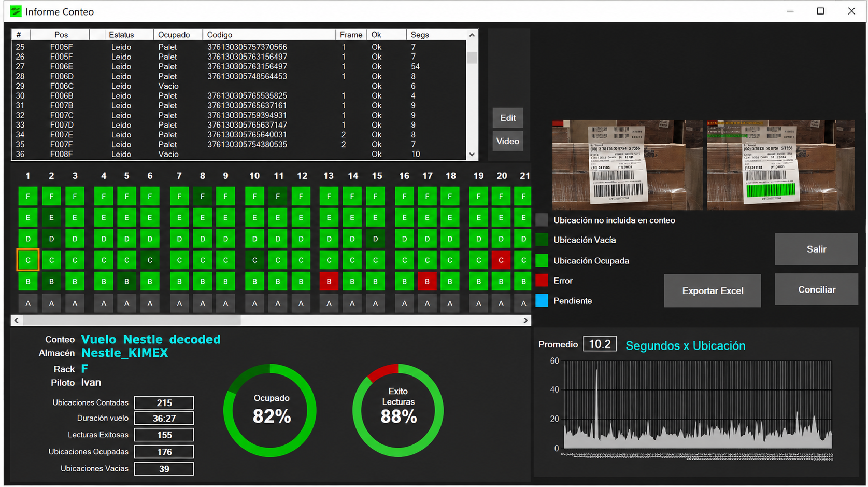The width and height of the screenshot is (868, 487).
Task: Select cell B in rack column 5
Action: coord(126,282)
